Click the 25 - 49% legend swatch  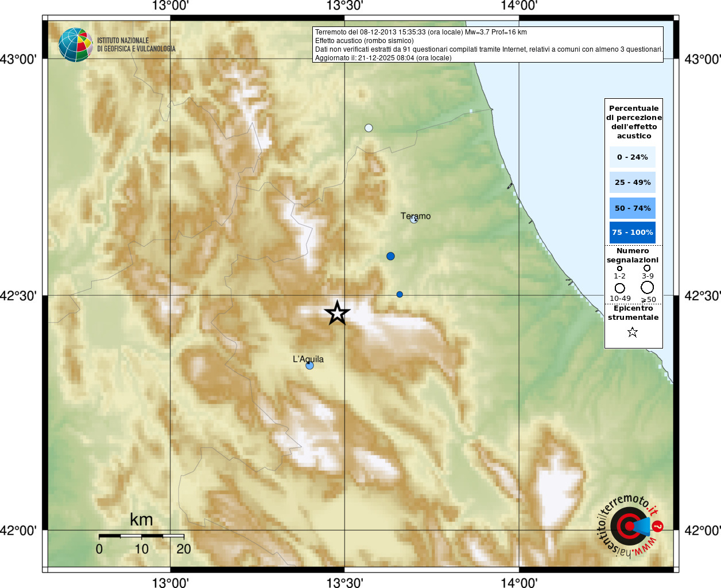coord(633,183)
